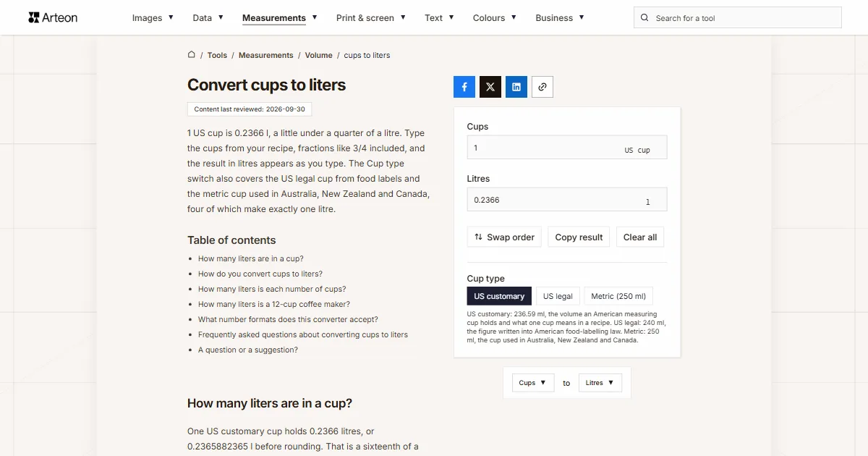Screen dimensions: 868x456
Task: Click the Search for a tool box
Action: pos(738,18)
